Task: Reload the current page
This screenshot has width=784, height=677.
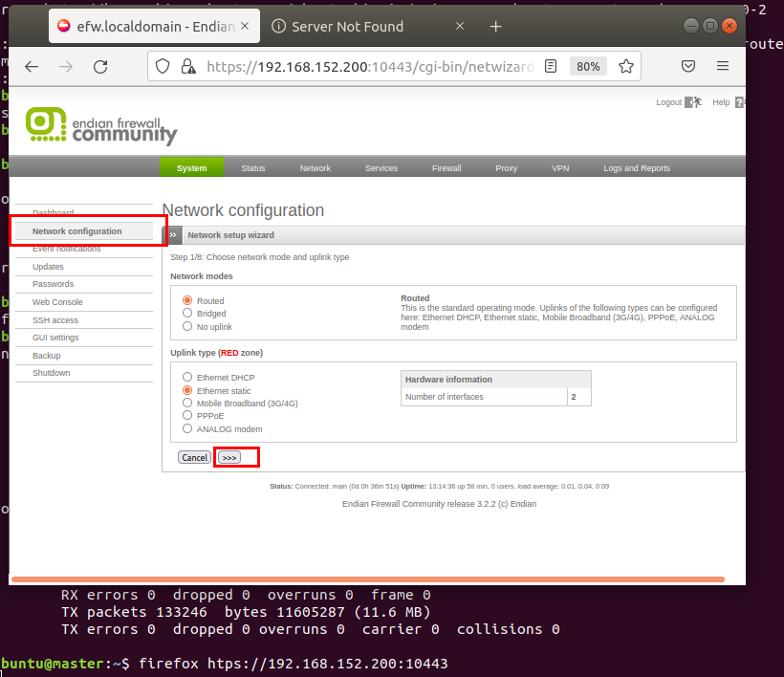Action: pyautogui.click(x=100, y=67)
